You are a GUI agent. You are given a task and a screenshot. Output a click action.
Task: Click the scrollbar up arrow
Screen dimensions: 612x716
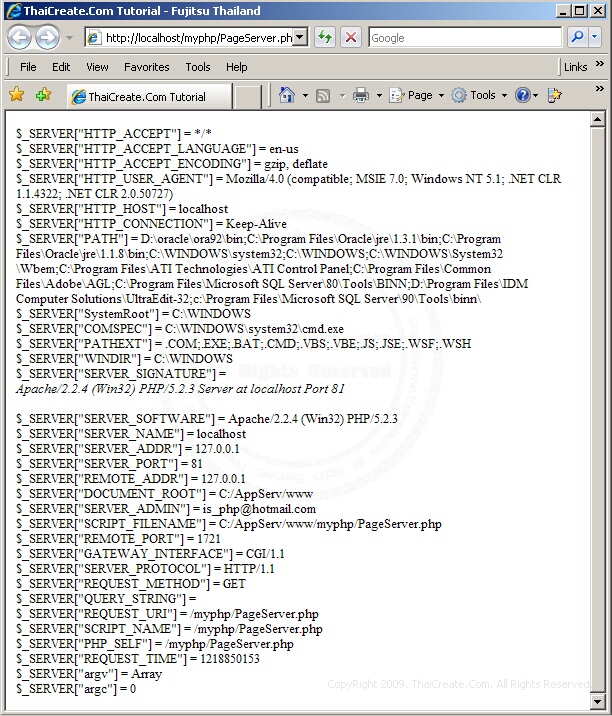tap(597, 120)
